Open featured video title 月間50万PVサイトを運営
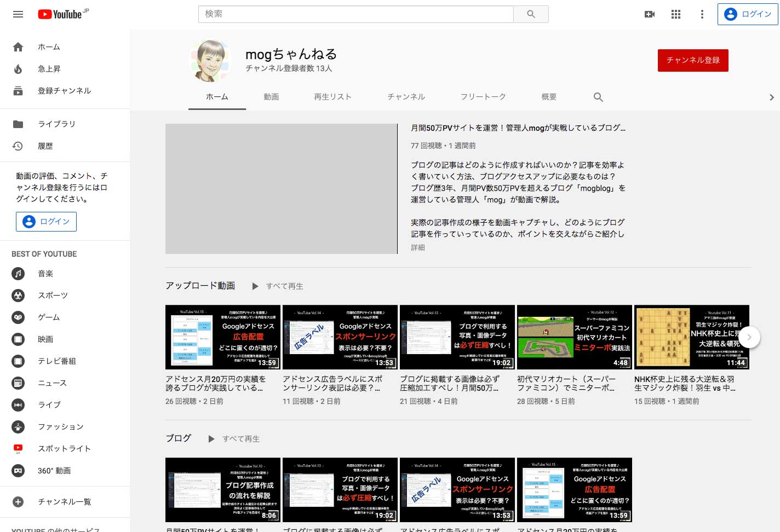 (518, 128)
